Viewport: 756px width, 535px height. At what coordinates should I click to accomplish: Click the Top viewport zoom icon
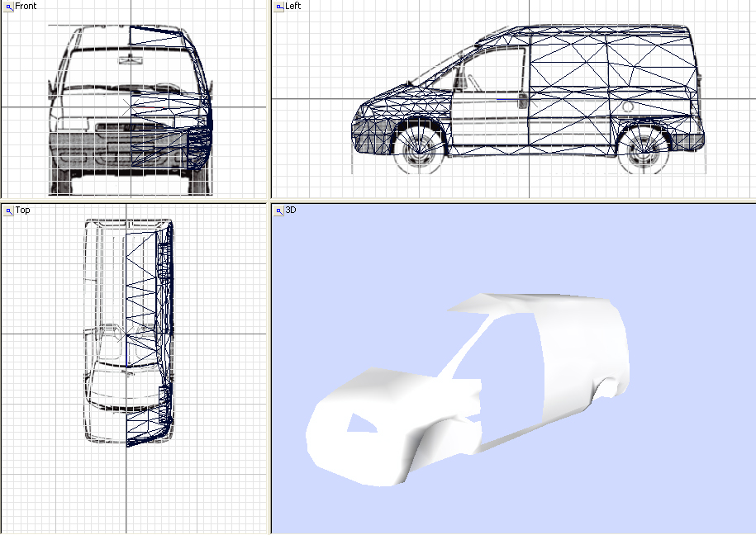9,211
